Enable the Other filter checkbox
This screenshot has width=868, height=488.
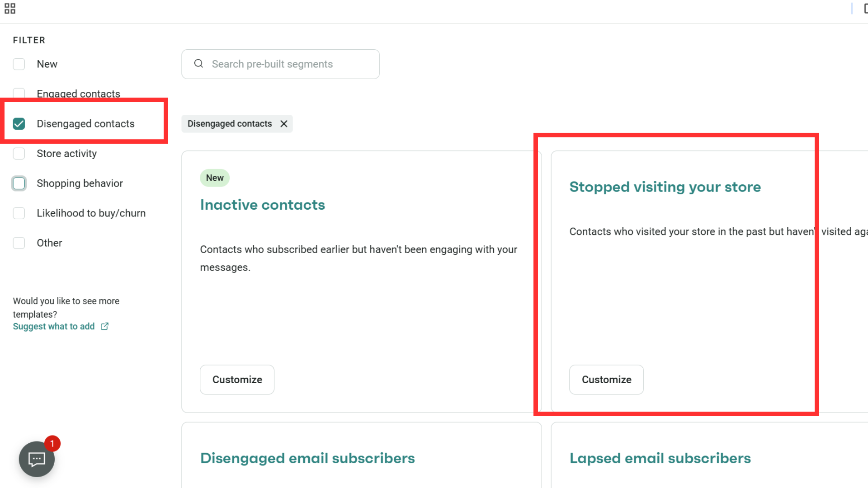[x=19, y=243]
